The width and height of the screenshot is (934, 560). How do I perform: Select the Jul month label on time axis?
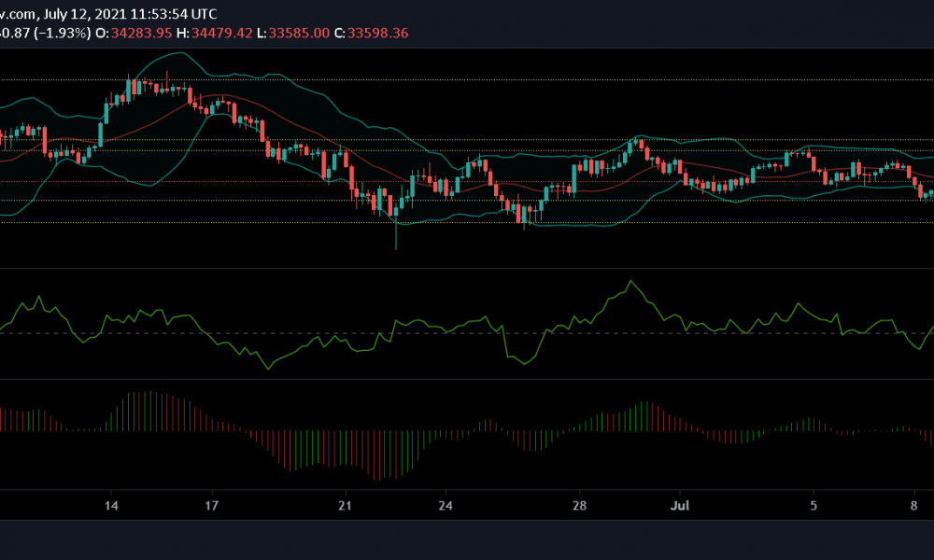click(680, 506)
